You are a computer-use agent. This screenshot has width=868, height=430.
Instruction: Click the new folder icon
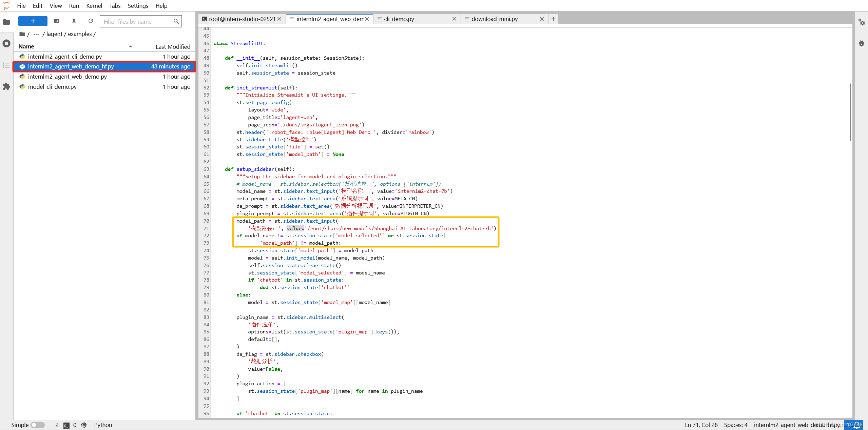(57, 21)
